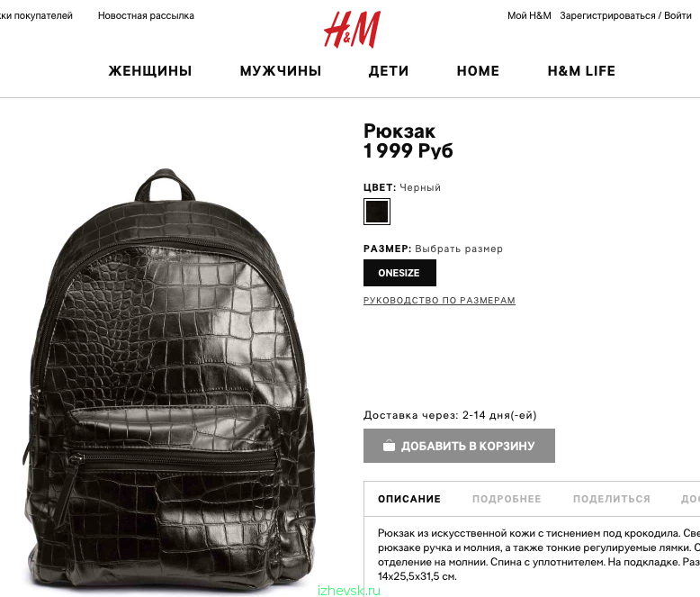Click the H&M logo
This screenshot has height=597, width=700.
[352, 30]
